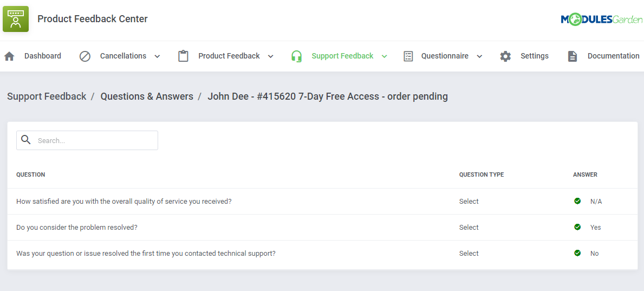Click the N/A answer value

coord(596,202)
